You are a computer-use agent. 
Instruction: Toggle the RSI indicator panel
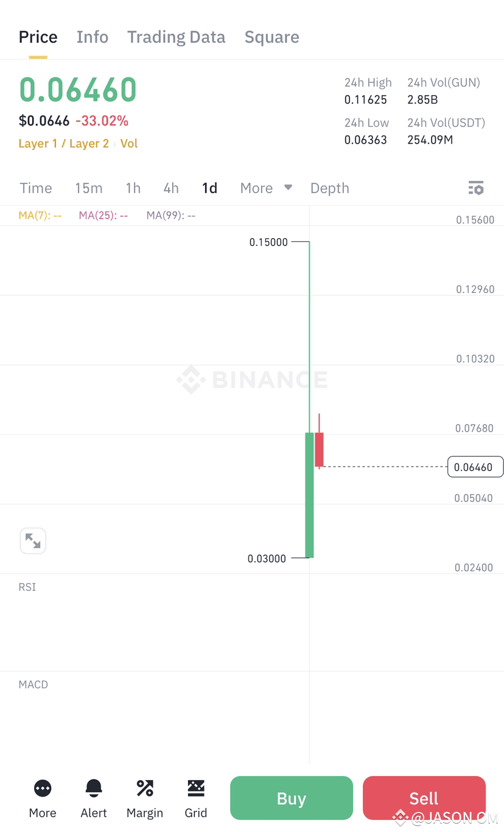point(27,587)
